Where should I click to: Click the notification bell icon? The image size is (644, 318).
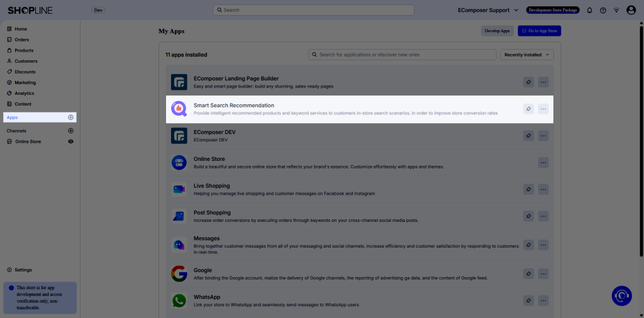click(x=589, y=10)
